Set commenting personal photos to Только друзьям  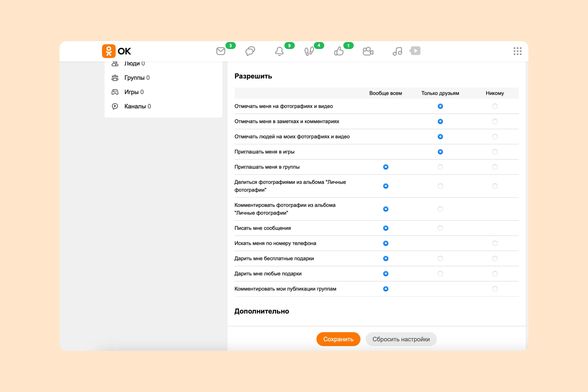pos(440,209)
